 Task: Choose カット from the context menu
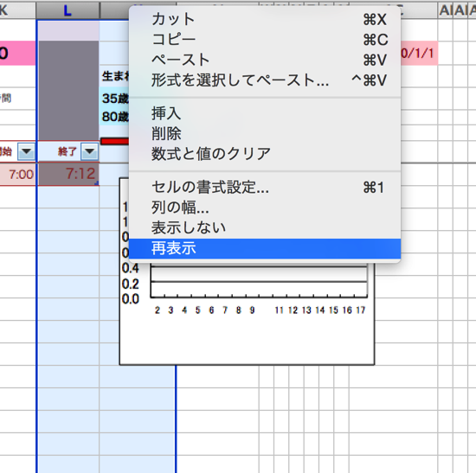pyautogui.click(x=265, y=19)
